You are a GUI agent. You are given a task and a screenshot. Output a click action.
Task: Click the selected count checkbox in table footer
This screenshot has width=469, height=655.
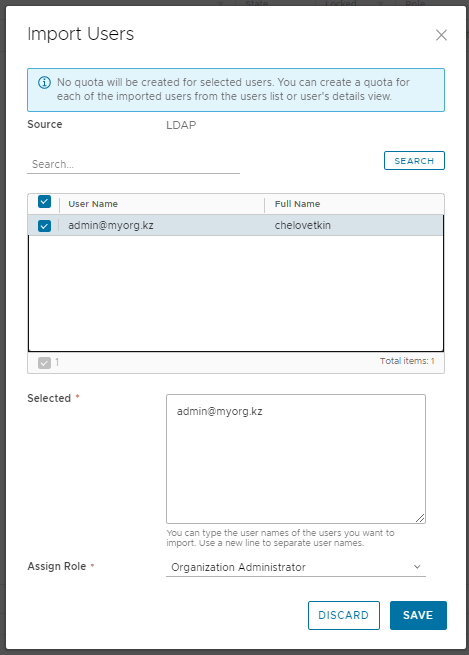point(44,362)
